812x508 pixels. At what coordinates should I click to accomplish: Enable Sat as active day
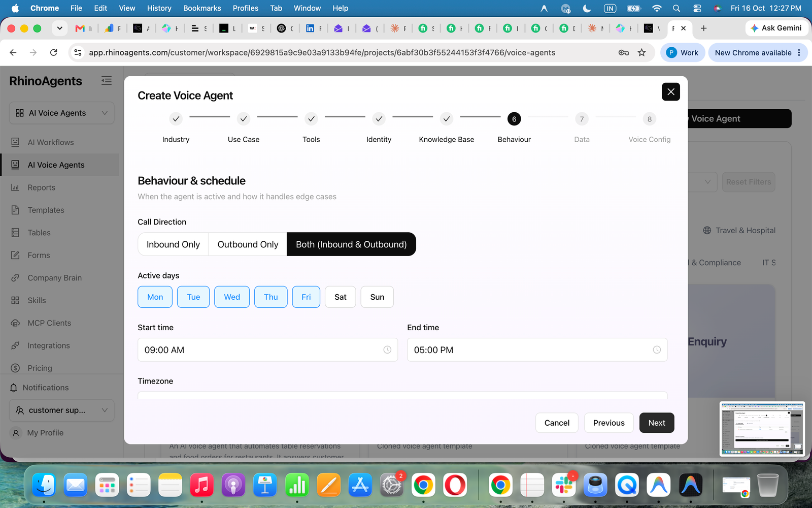coord(341,297)
